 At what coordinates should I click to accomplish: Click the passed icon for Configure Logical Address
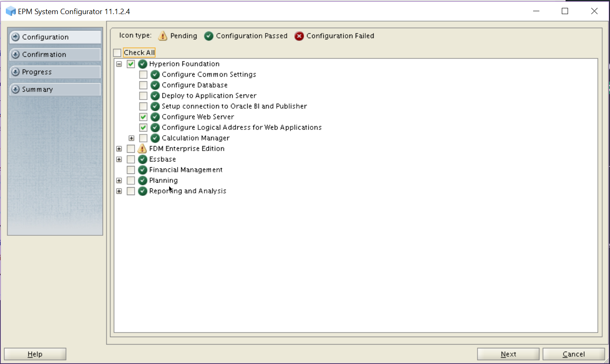[x=155, y=127]
